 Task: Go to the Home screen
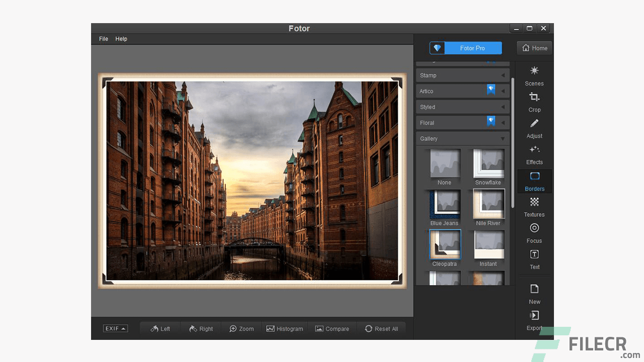click(534, 48)
